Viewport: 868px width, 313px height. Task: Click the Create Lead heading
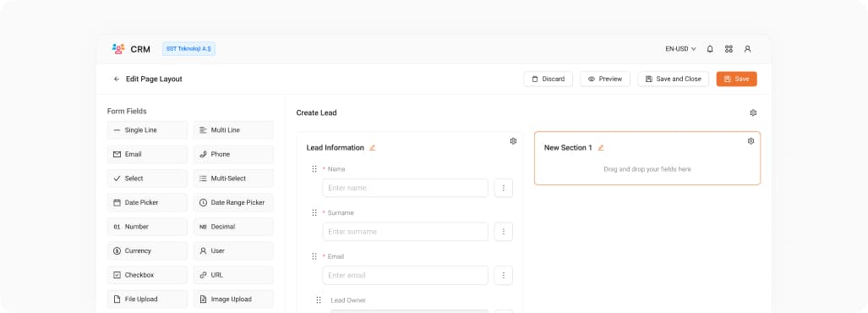(x=316, y=113)
